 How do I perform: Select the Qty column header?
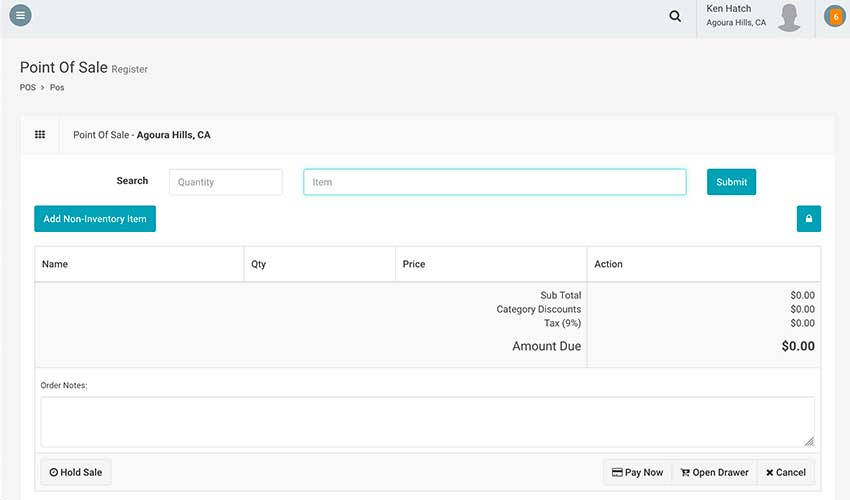[259, 265]
